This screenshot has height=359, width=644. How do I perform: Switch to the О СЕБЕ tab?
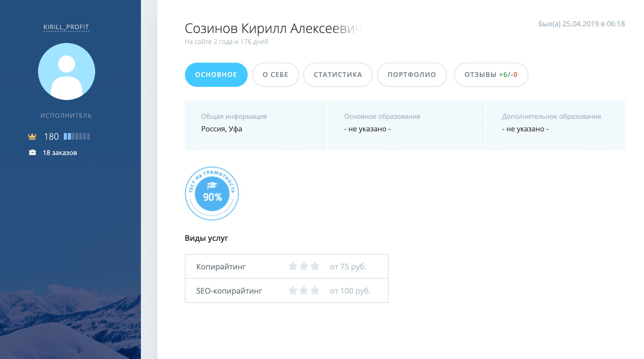[275, 75]
